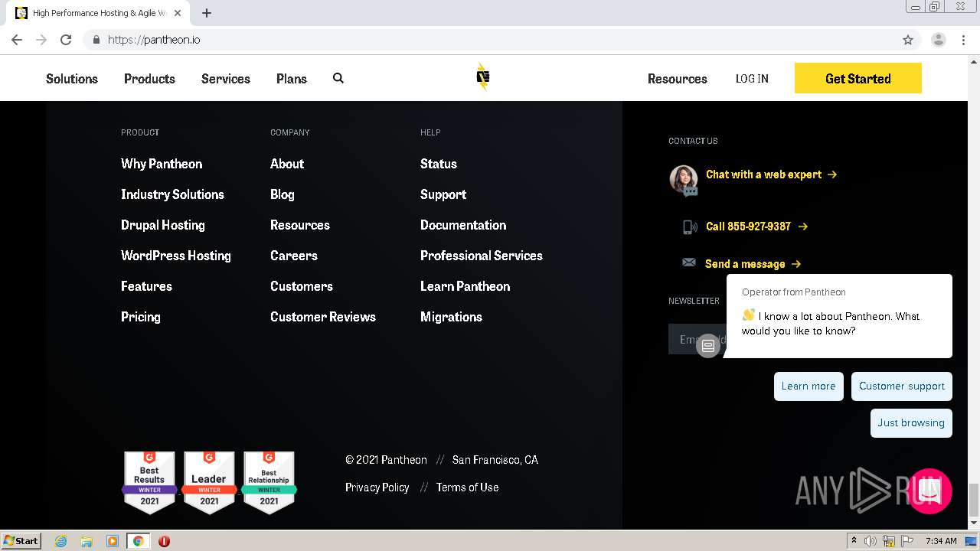Close the High Performance Hosting tab
980x551 pixels.
[178, 13]
